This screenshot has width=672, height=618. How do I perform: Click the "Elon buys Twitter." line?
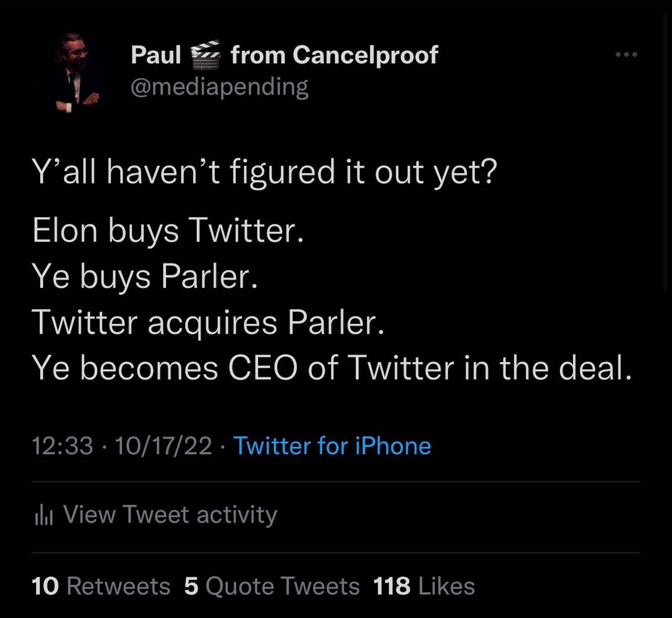click(x=168, y=231)
